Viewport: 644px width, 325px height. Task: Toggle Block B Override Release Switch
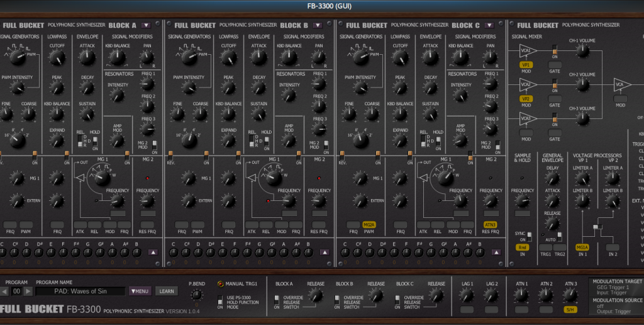[337, 300]
